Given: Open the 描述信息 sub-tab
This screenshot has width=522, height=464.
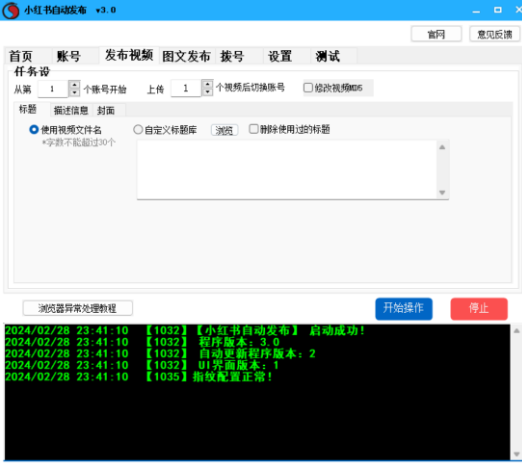Looking at the screenshot, I should tap(71, 110).
